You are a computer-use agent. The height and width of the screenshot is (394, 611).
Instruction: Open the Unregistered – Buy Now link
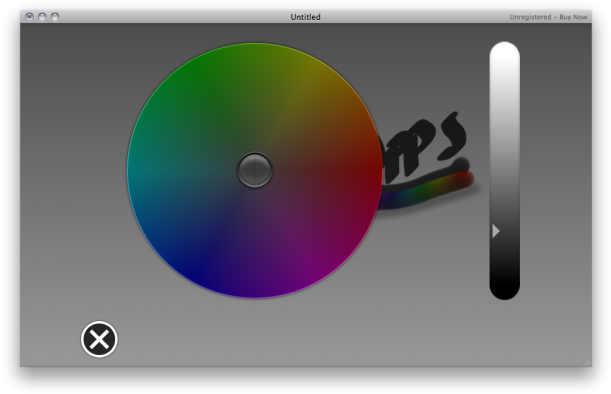pyautogui.click(x=548, y=17)
